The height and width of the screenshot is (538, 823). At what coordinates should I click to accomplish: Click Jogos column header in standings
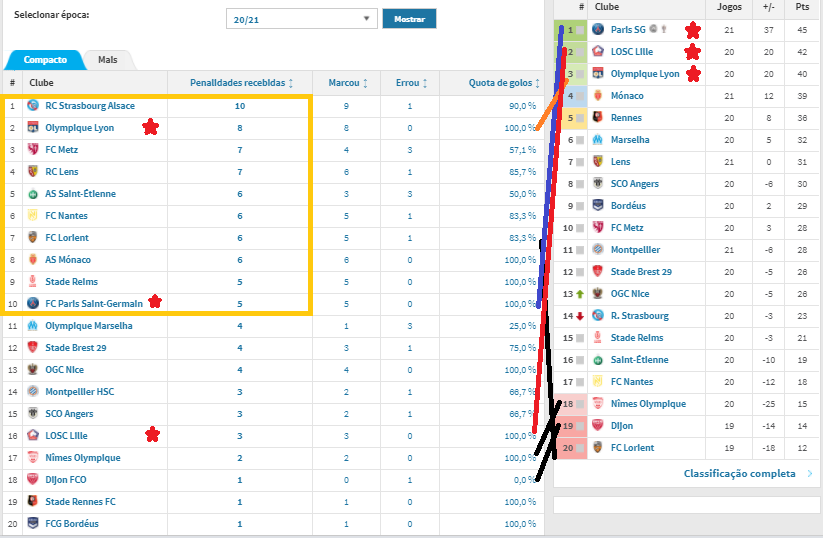730,7
